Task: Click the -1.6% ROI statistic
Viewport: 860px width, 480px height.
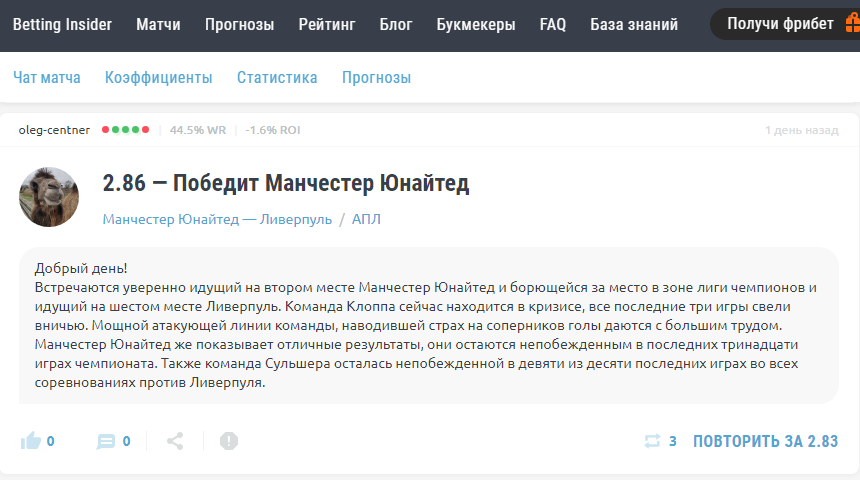Action: [273, 130]
